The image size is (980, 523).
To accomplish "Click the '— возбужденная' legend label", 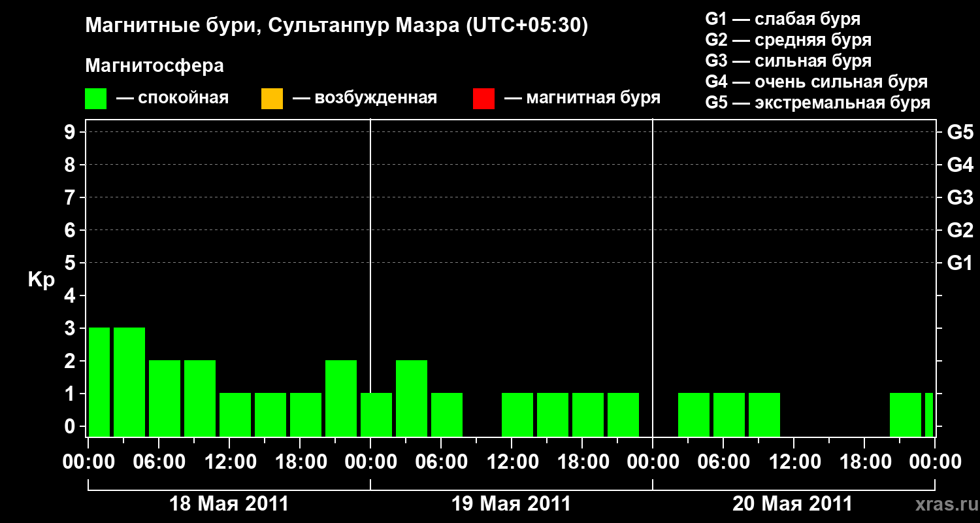I will click(365, 99).
